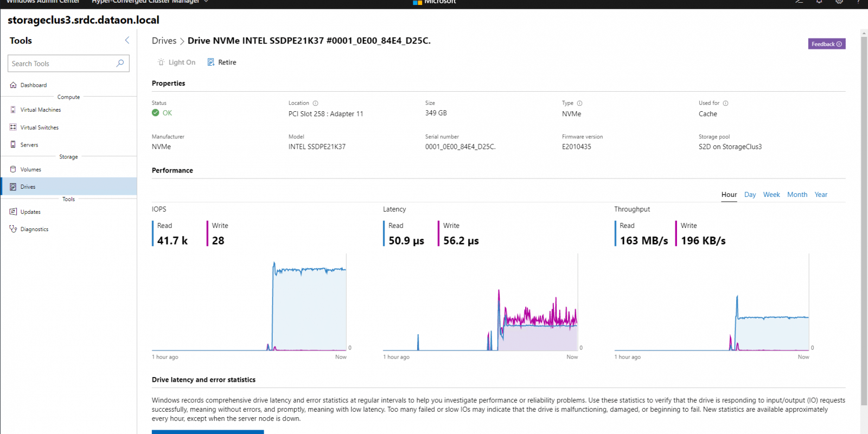The height and width of the screenshot is (434, 868).
Task: Click the Volumes icon in sidebar
Action: (x=13, y=169)
